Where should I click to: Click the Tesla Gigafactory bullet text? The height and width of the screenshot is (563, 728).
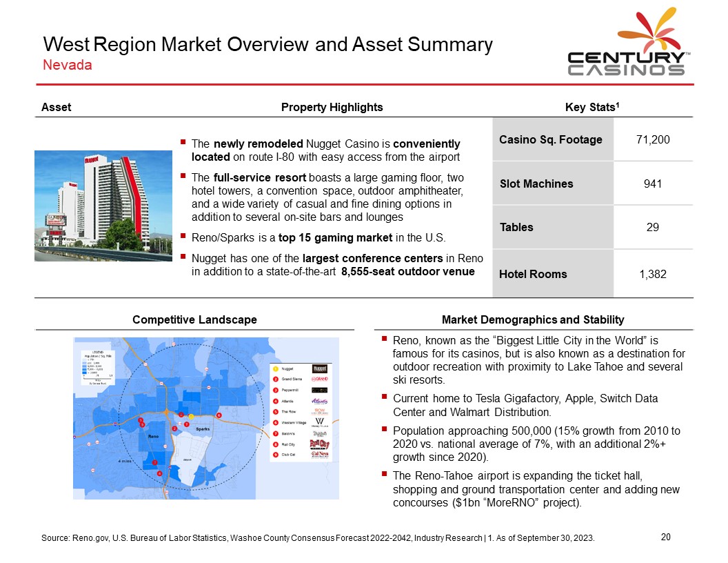click(525, 405)
